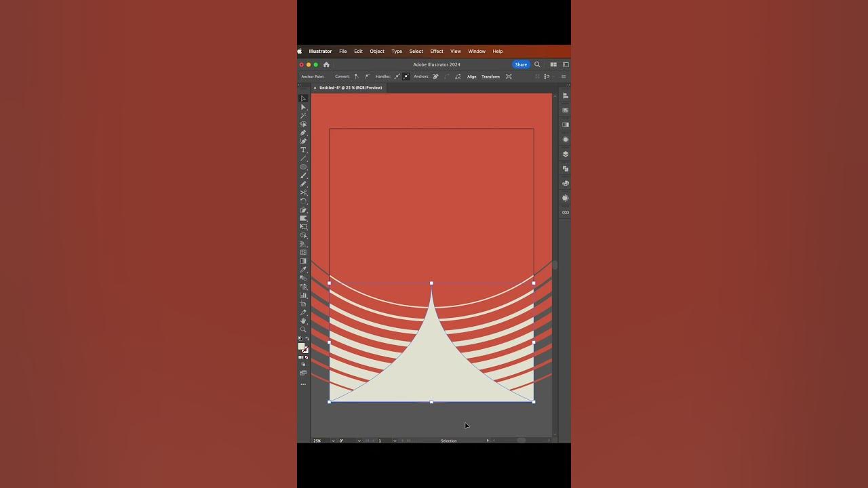Image resolution: width=868 pixels, height=488 pixels.
Task: Convert anchor points to corner
Action: [357, 77]
